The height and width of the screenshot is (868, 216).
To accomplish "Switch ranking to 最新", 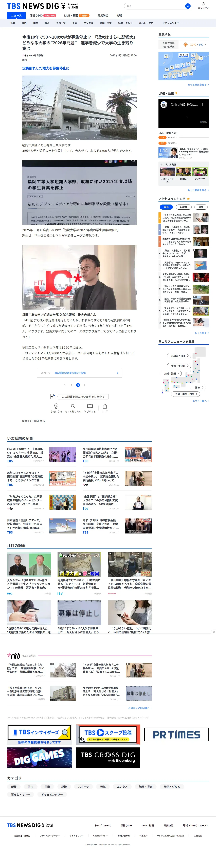I will 166,207.
